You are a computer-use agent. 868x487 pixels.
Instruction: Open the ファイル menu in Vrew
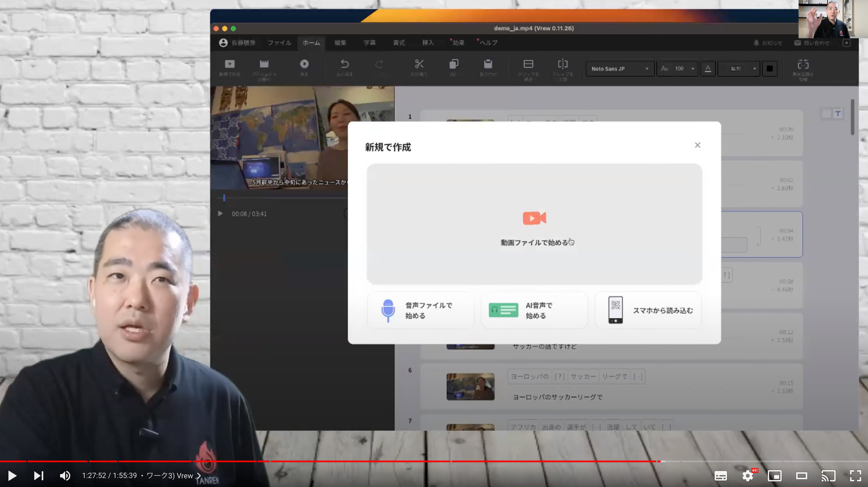click(x=279, y=43)
